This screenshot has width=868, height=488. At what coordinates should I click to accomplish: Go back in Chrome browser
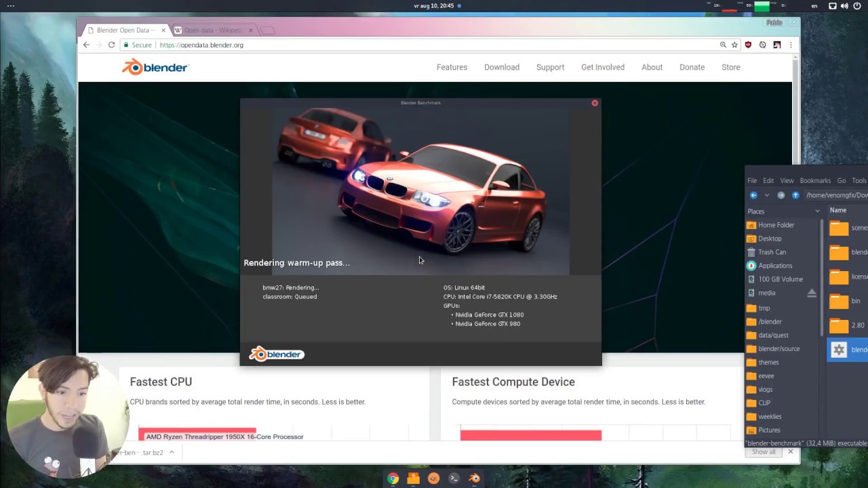(x=86, y=45)
